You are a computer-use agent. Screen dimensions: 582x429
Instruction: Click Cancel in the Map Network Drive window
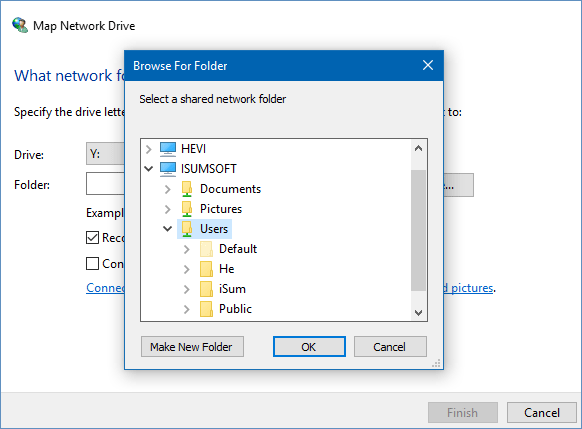[x=542, y=413]
